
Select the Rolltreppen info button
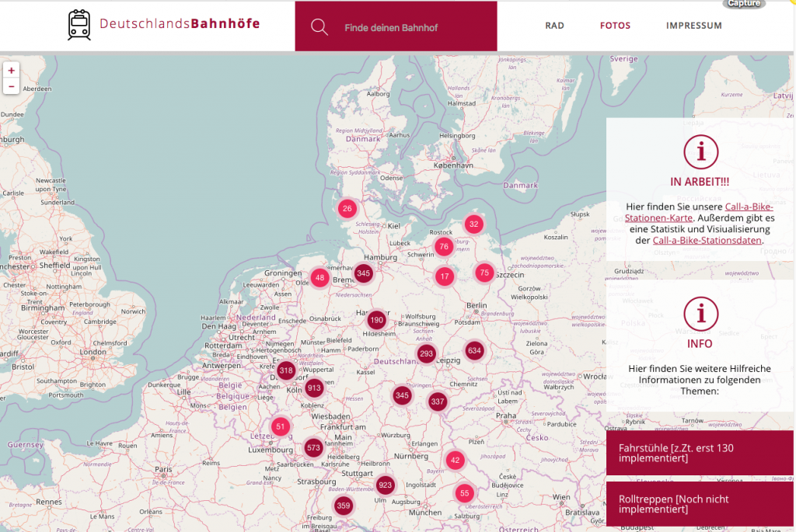click(700, 504)
